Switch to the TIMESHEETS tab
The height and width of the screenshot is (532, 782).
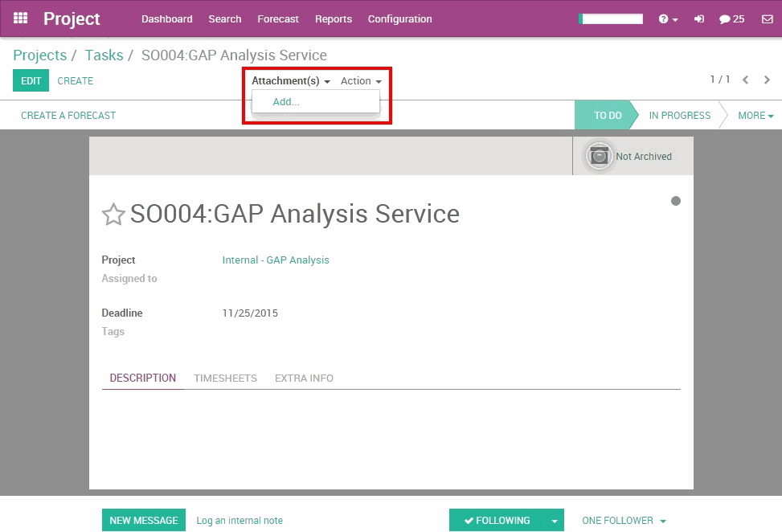[225, 378]
